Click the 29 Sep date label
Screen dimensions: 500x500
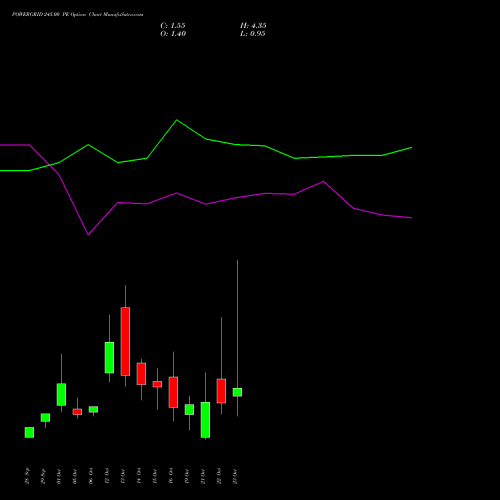(43, 476)
